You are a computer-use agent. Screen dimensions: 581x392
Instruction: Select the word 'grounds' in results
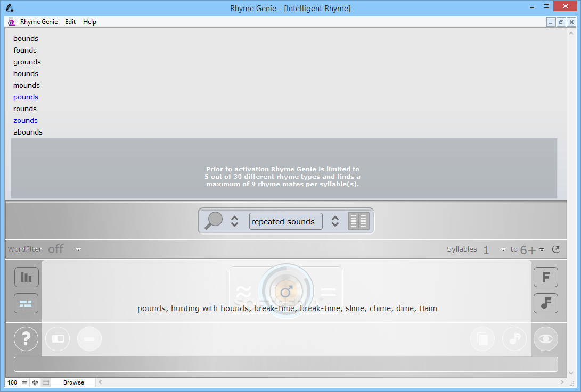pos(27,62)
